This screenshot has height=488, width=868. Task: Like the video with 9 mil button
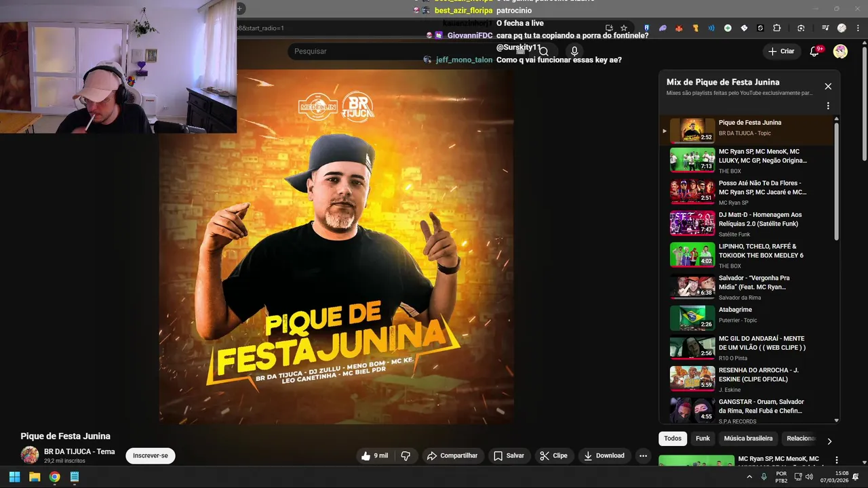(374, 455)
